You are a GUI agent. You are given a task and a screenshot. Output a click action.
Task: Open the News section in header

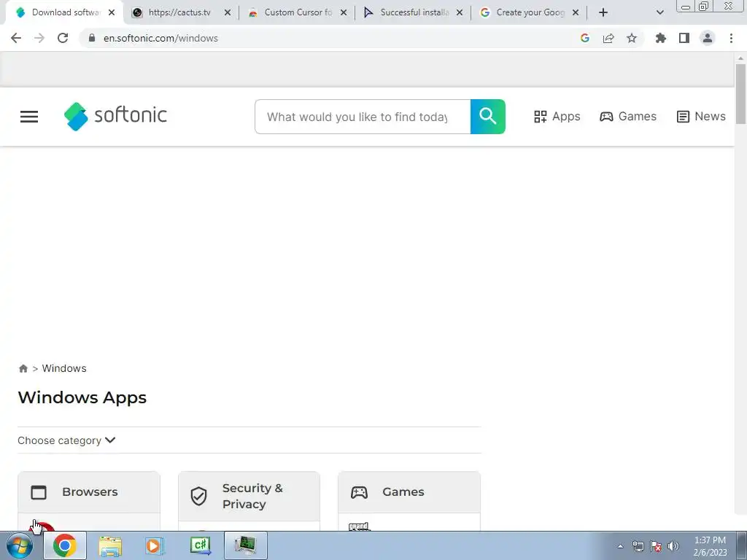(x=701, y=117)
